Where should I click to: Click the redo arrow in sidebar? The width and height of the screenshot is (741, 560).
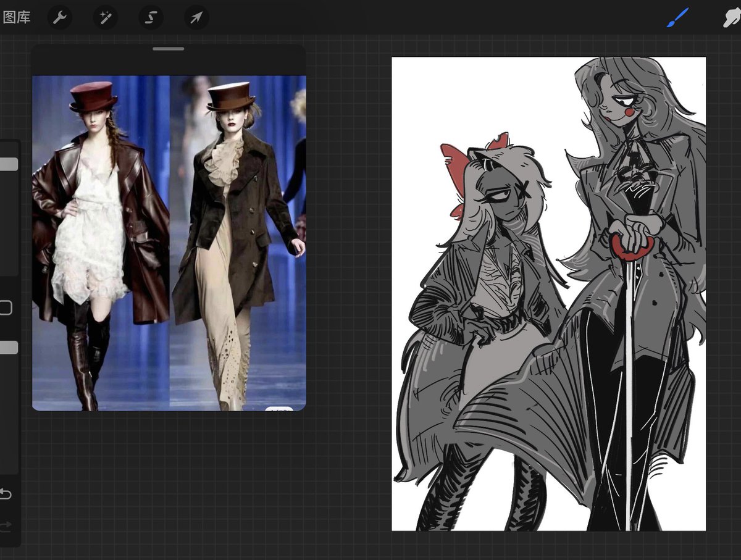click(x=6, y=525)
